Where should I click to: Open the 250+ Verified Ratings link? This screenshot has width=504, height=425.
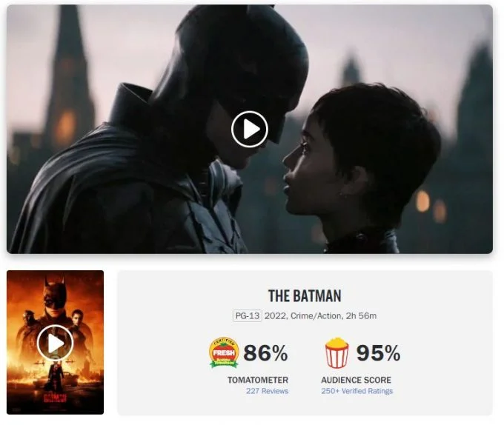coord(357,391)
